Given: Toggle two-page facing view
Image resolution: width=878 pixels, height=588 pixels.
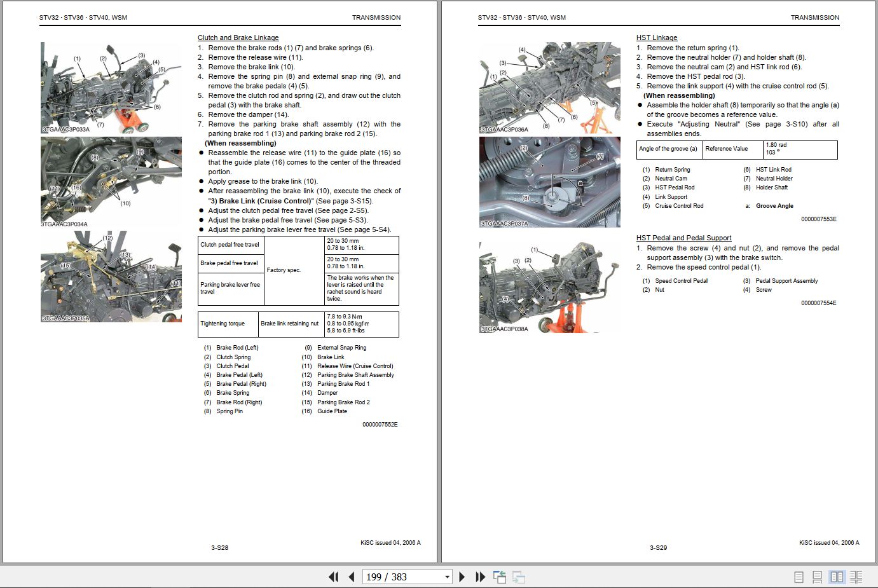Looking at the screenshot, I should click(x=837, y=577).
